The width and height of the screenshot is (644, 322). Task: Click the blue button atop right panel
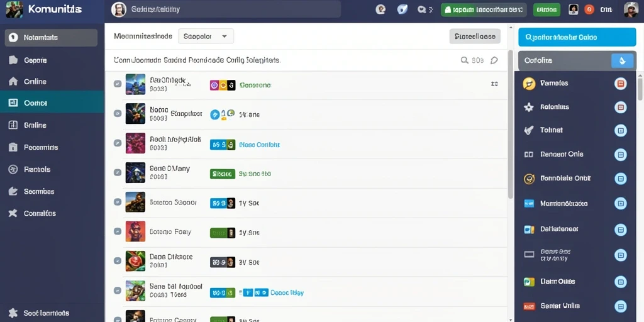577,37
